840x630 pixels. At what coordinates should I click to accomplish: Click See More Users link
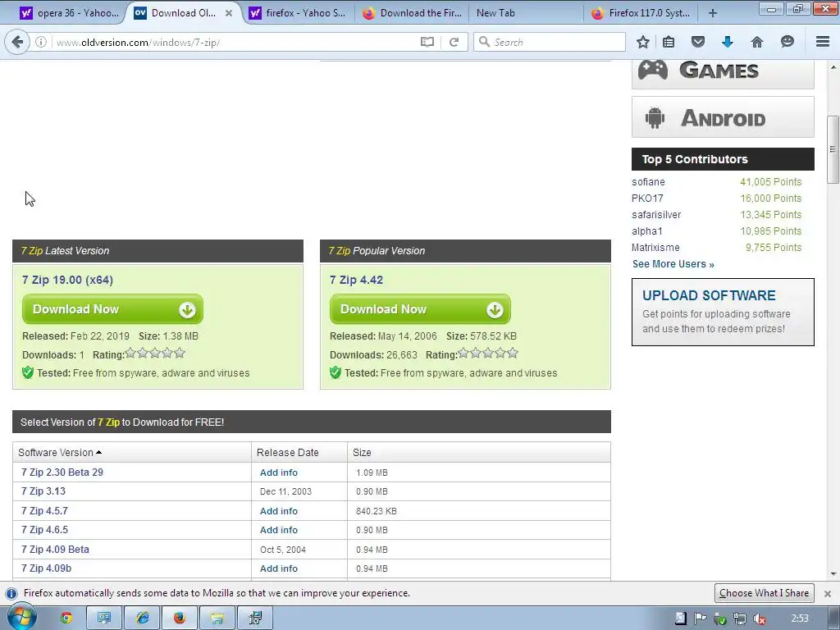[x=673, y=263]
